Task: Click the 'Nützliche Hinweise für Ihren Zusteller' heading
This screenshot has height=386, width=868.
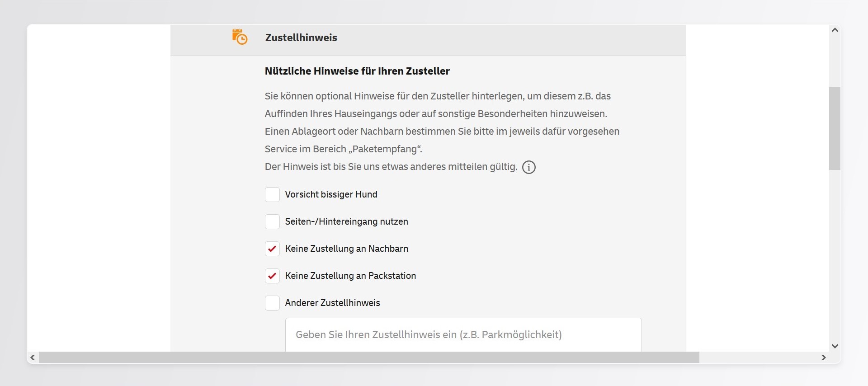Action: pos(357,71)
